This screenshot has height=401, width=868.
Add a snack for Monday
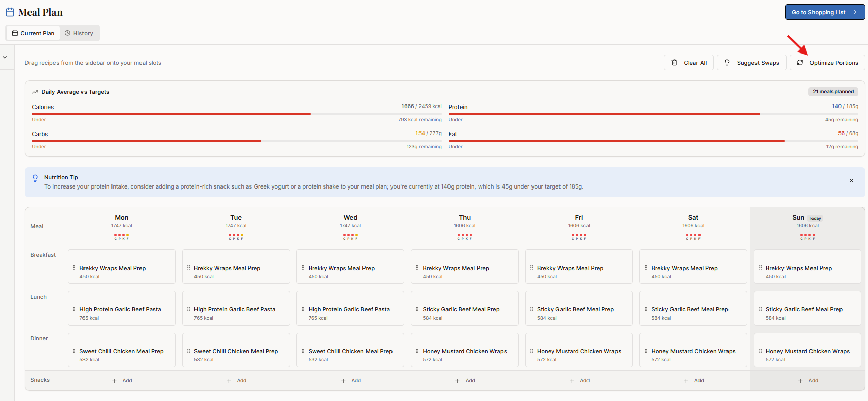click(122, 381)
